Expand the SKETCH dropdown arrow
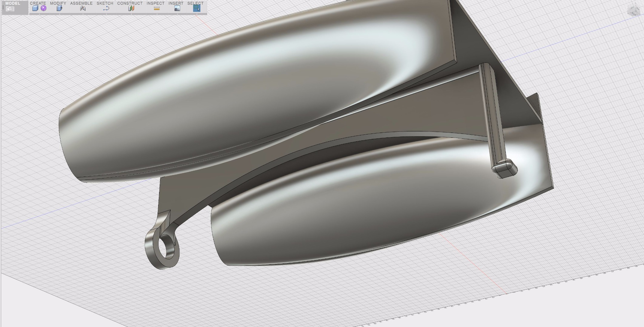The height and width of the screenshot is (327, 644). click(x=106, y=14)
